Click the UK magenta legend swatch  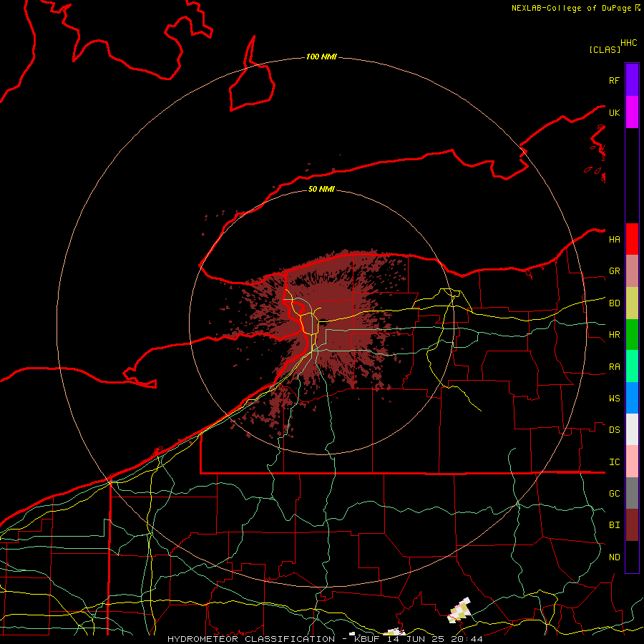pos(632,112)
